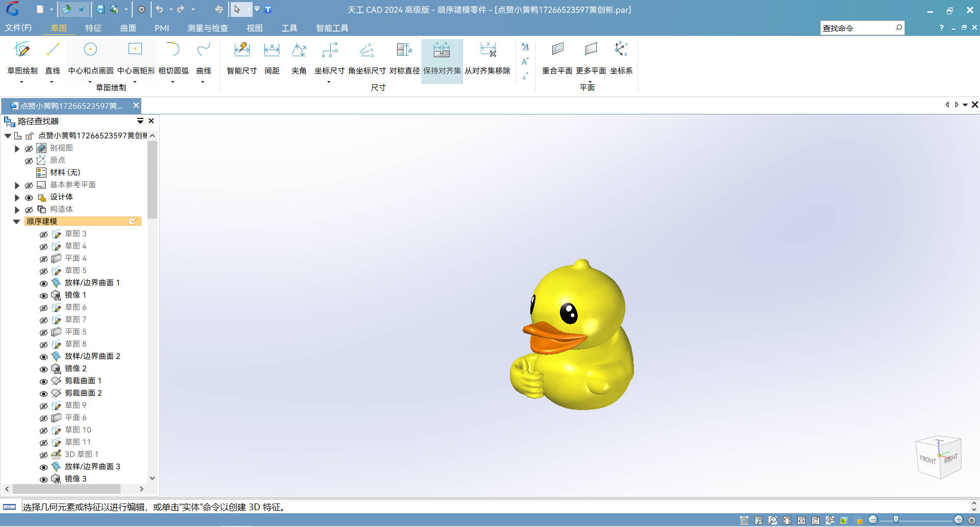The width and height of the screenshot is (980, 527).
Task: Open the dropdown arrow under 坐标尺寸
Action: coord(329,82)
